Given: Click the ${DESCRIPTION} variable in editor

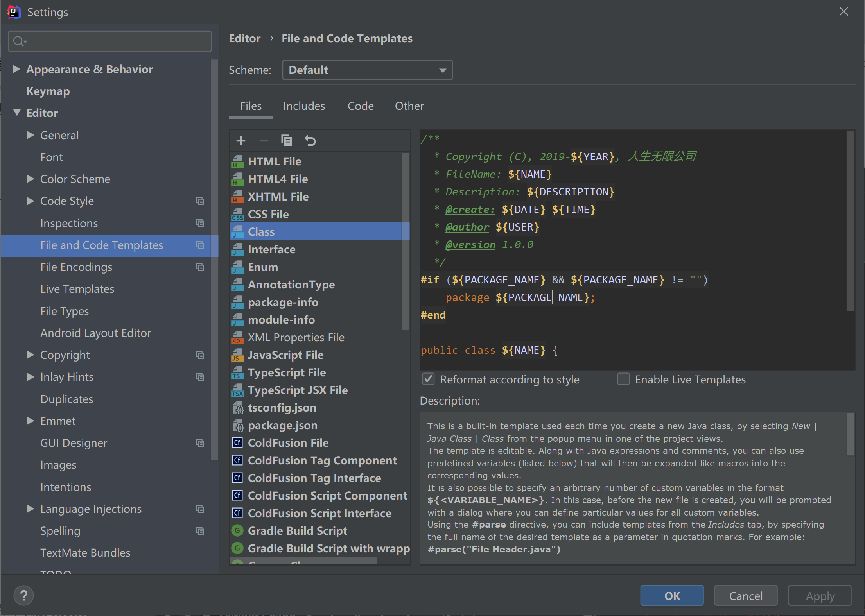Looking at the screenshot, I should [571, 192].
